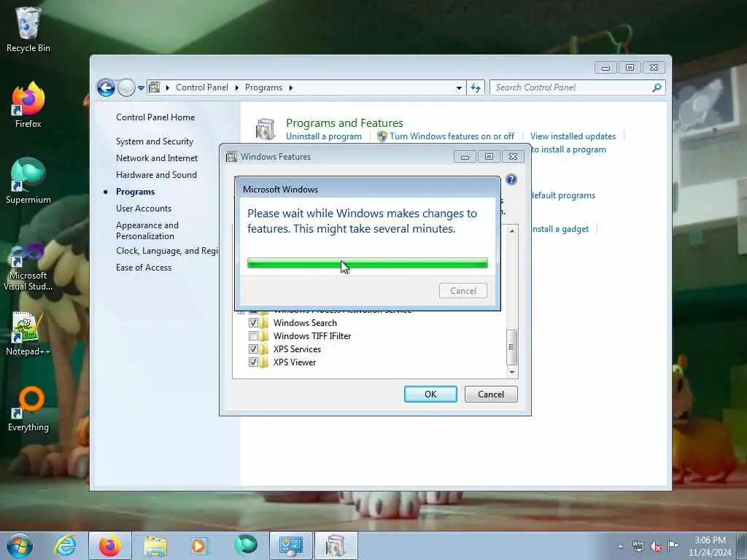747x560 pixels.
Task: Go to User Accounts
Action: pos(144,209)
